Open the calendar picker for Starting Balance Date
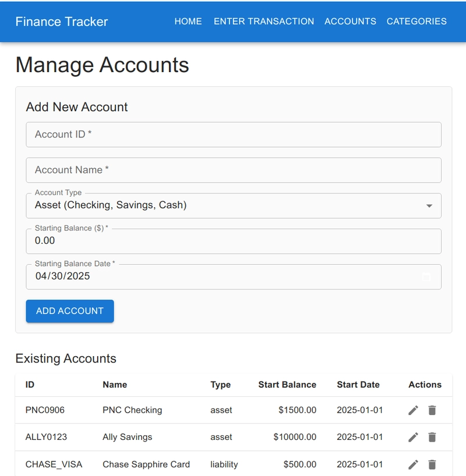 coord(426,277)
